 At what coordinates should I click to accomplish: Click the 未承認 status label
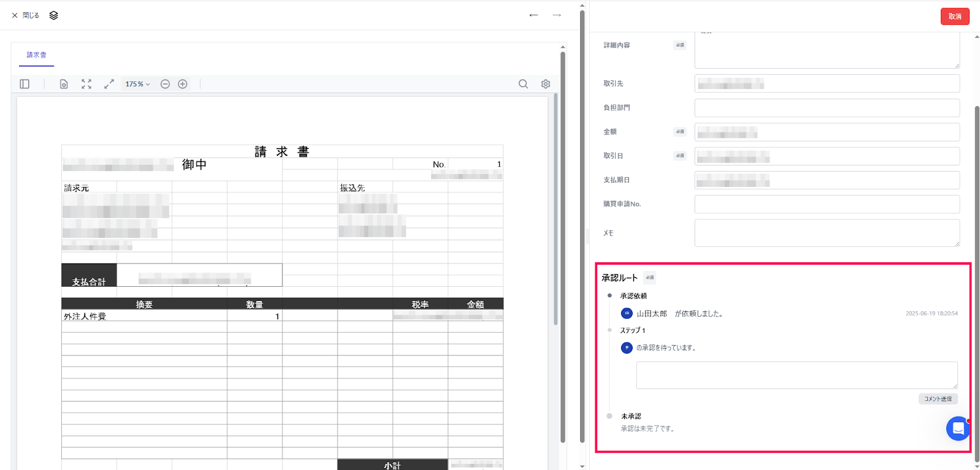tap(631, 416)
